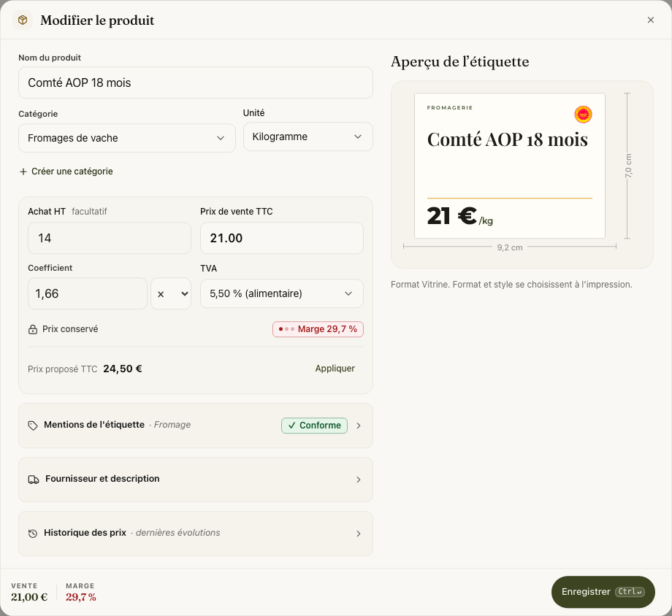Click the footer VENTE 21,00 € value
The image size is (672, 616).
[x=29, y=597]
